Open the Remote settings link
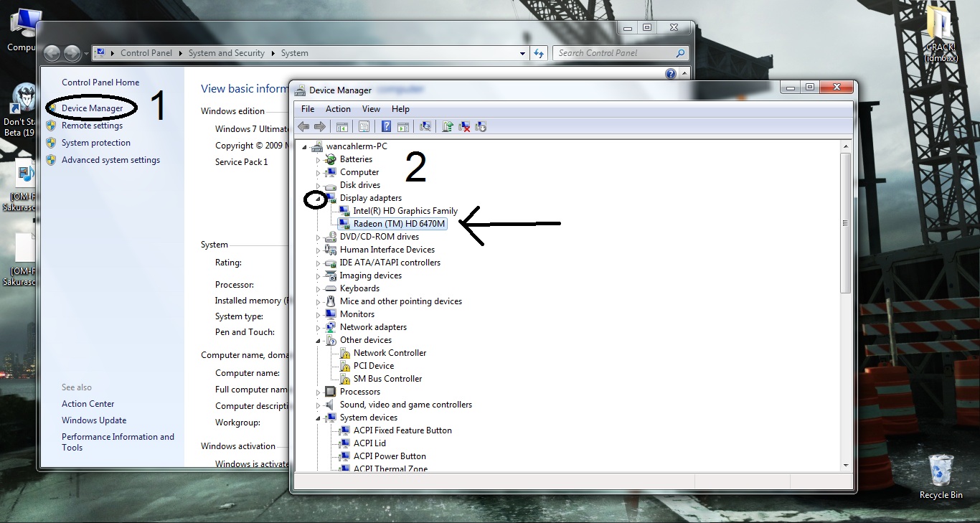 tap(92, 126)
